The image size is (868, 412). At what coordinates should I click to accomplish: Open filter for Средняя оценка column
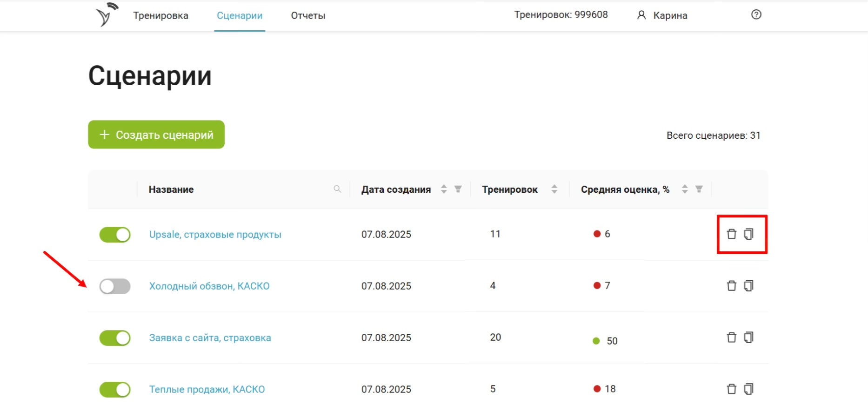pos(699,189)
